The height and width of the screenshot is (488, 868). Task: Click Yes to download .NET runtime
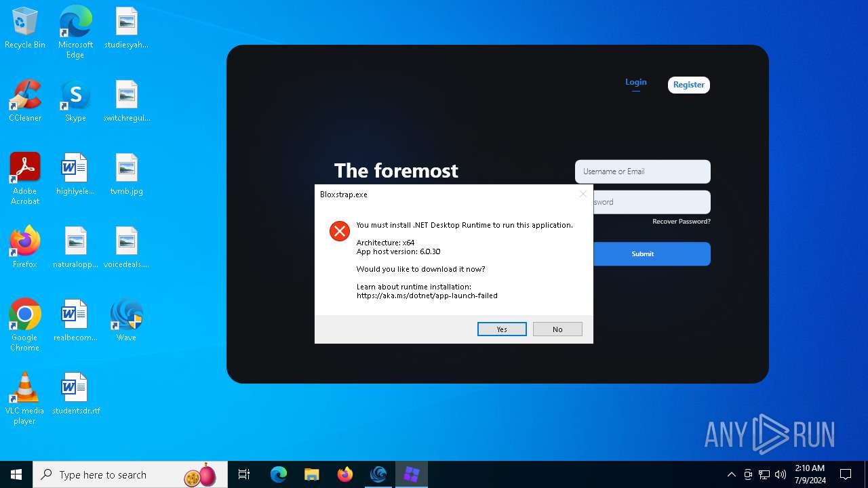pos(502,329)
